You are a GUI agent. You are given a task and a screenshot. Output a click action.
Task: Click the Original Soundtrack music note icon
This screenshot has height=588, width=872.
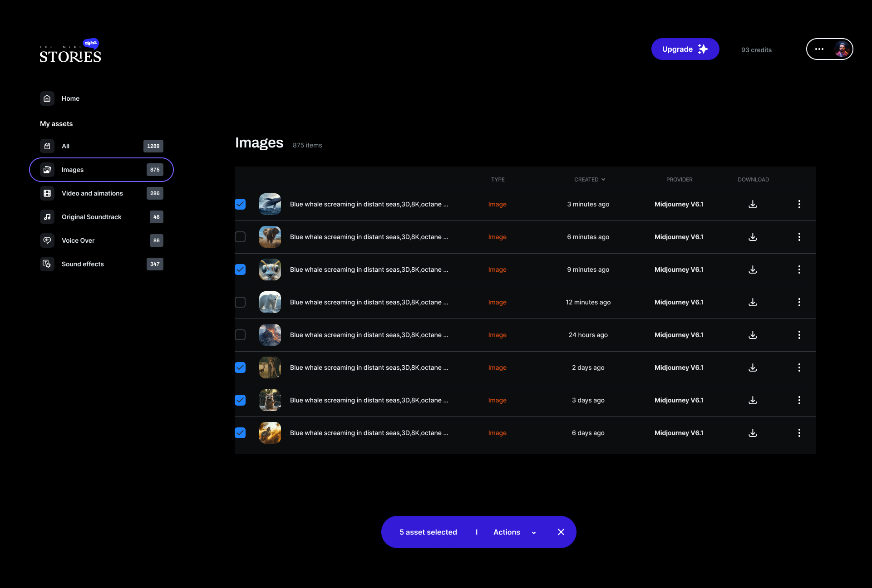(47, 217)
